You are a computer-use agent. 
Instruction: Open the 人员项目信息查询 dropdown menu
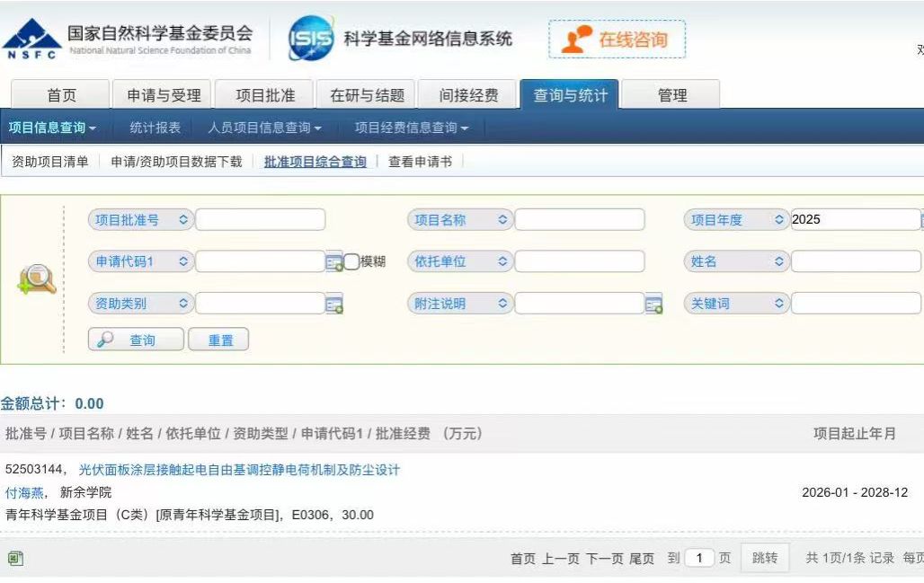click(x=264, y=128)
